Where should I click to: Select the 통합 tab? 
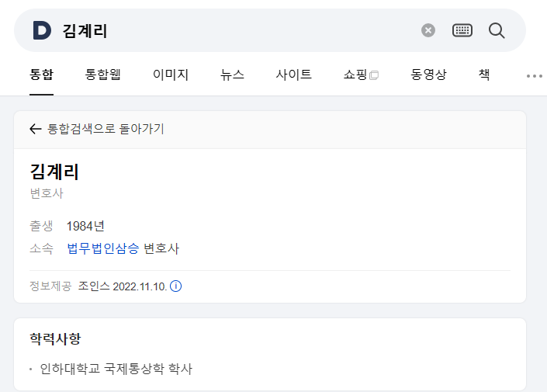tap(41, 75)
